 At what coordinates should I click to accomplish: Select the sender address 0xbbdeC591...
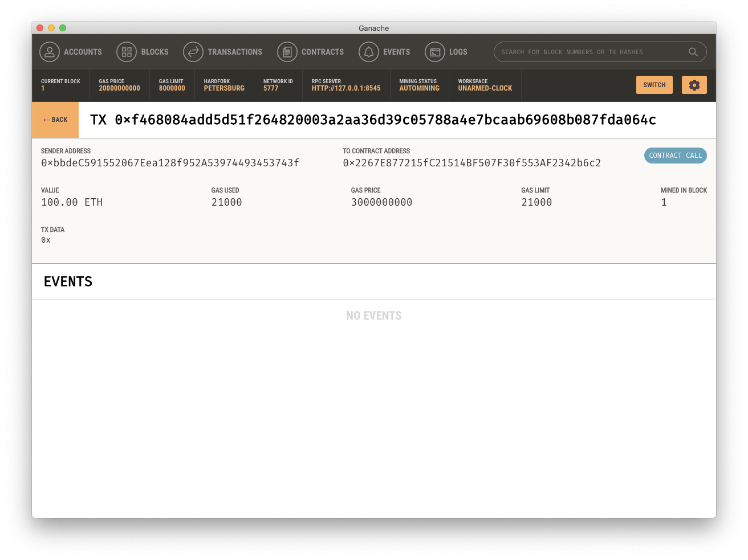tap(170, 163)
